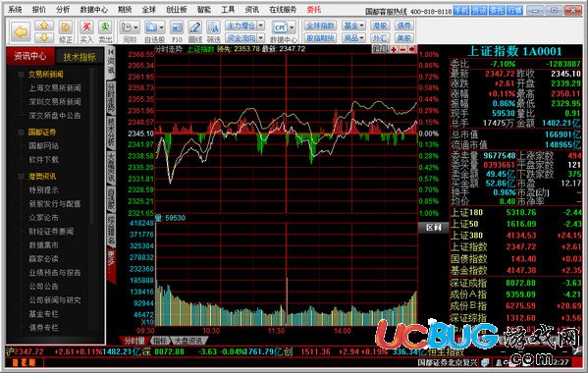Open the 数据中心 menu

[x=94, y=10]
